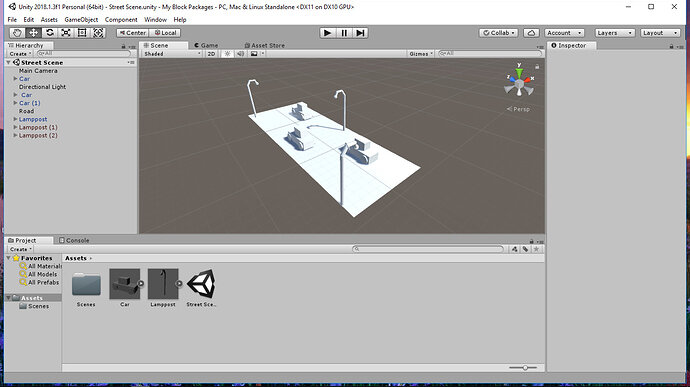
Task: Select Directional Light in Hierarchy
Action: pos(42,87)
